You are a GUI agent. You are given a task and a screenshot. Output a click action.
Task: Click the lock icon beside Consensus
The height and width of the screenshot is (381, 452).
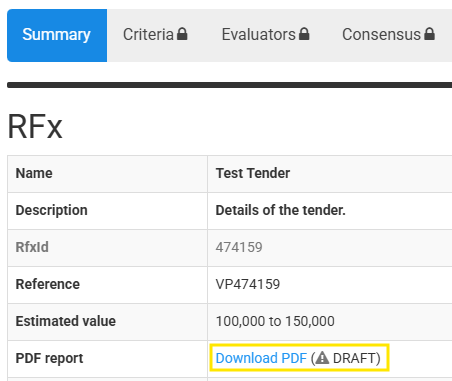point(429,34)
